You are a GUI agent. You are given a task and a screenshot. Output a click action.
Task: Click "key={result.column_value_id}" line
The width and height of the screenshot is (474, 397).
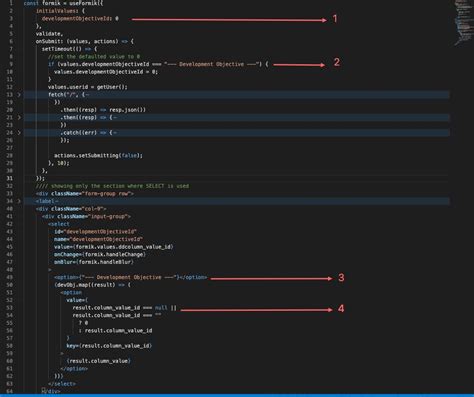click(109, 346)
